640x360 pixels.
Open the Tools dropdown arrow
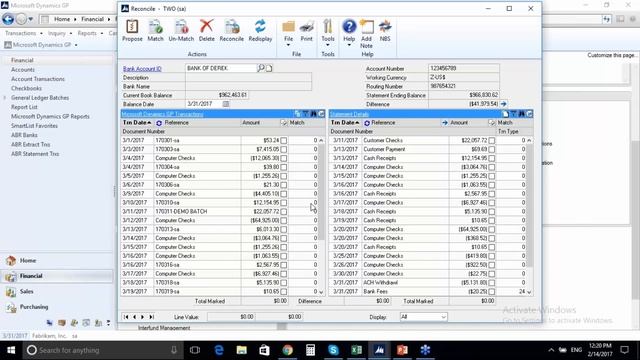328,45
